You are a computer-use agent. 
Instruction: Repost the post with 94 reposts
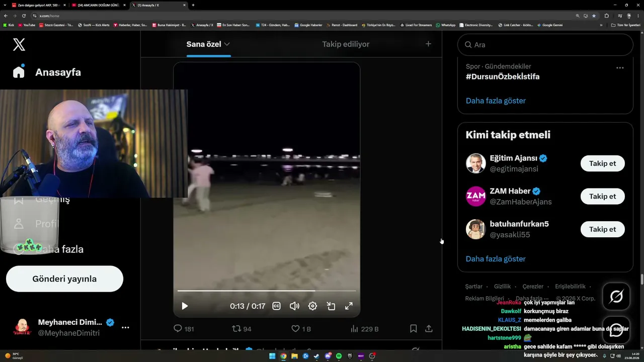[x=242, y=329]
